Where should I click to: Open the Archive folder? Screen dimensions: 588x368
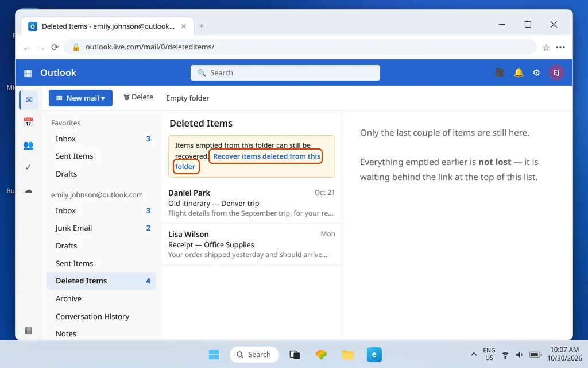[101, 298]
